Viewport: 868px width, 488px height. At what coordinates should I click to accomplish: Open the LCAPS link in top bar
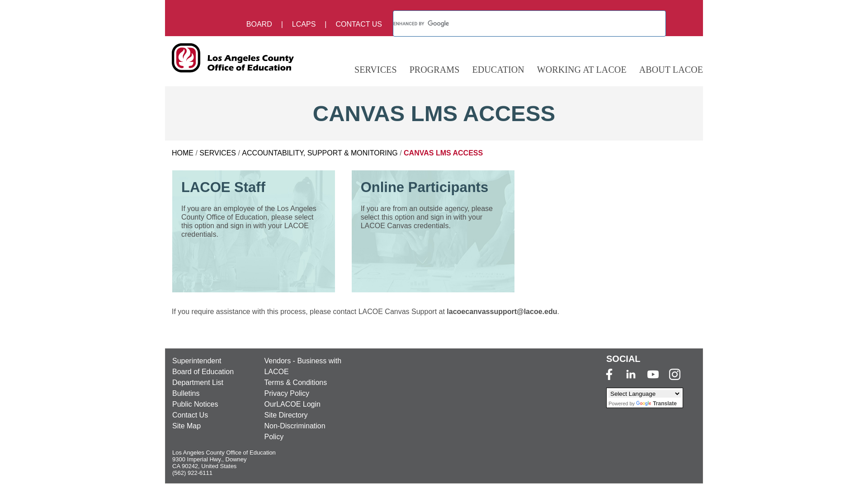point(304,24)
